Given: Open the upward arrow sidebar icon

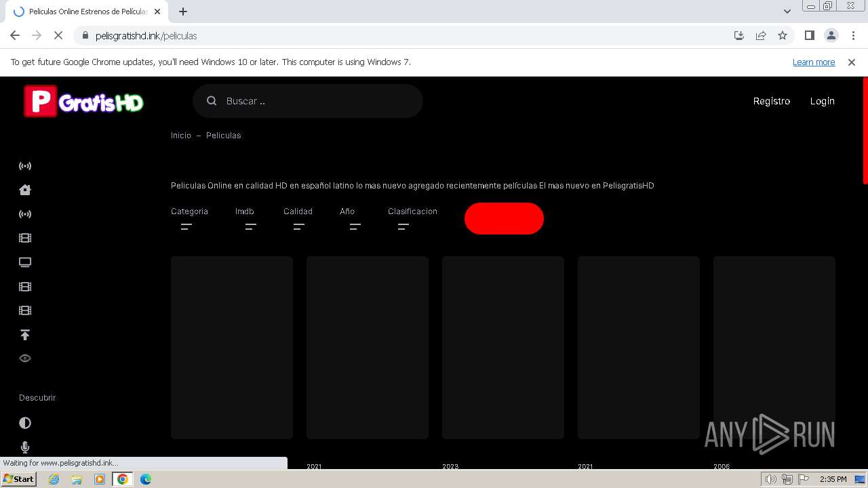Looking at the screenshot, I should click(x=25, y=335).
